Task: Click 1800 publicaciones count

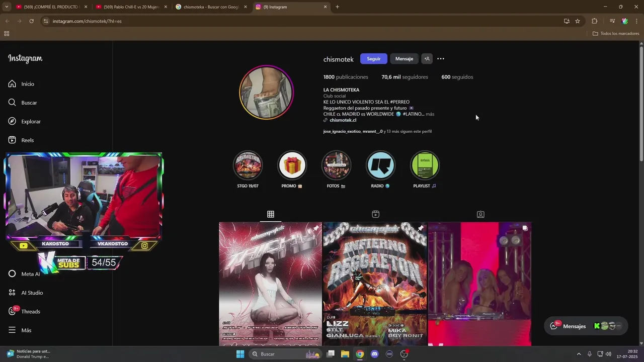Action: (346, 77)
